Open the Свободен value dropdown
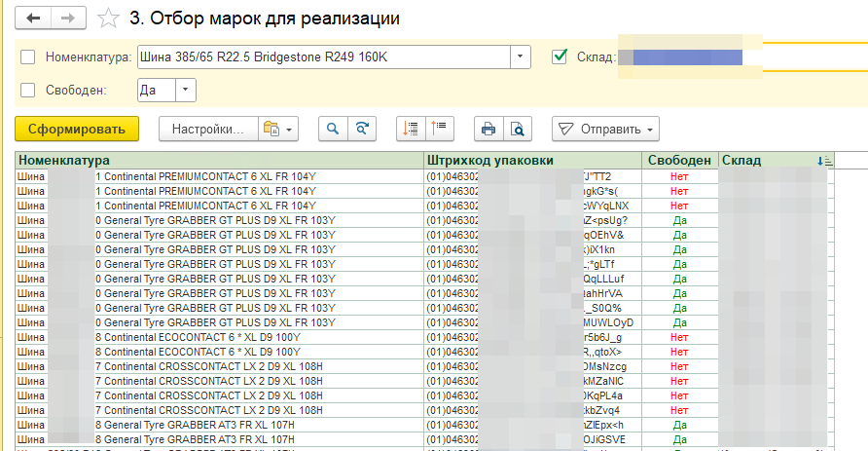This screenshot has width=868, height=451. click(186, 90)
